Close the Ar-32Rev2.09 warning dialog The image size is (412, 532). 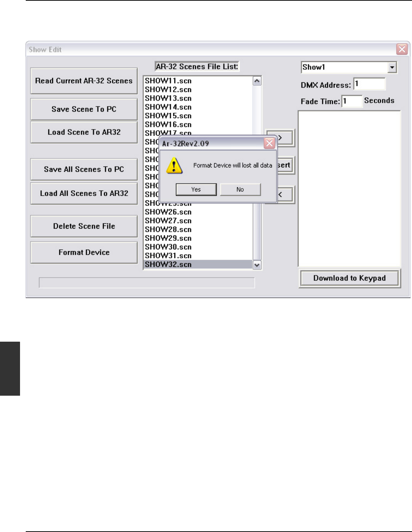point(269,143)
